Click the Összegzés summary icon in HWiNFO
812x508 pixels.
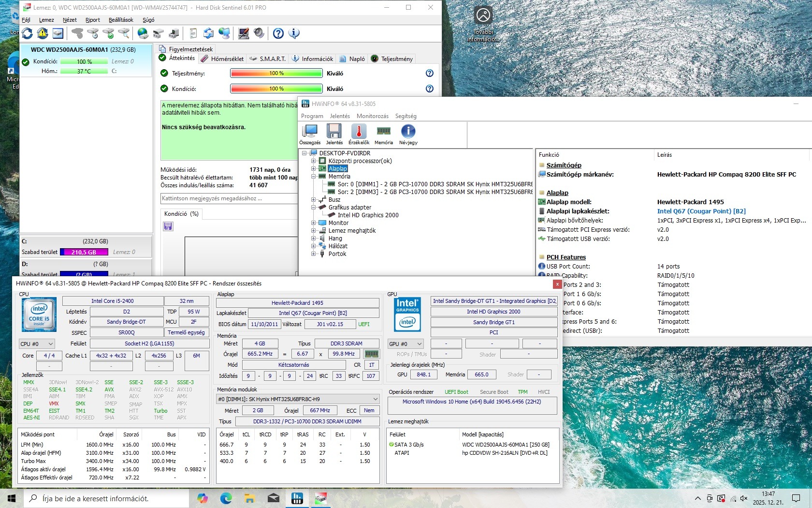[309, 132]
